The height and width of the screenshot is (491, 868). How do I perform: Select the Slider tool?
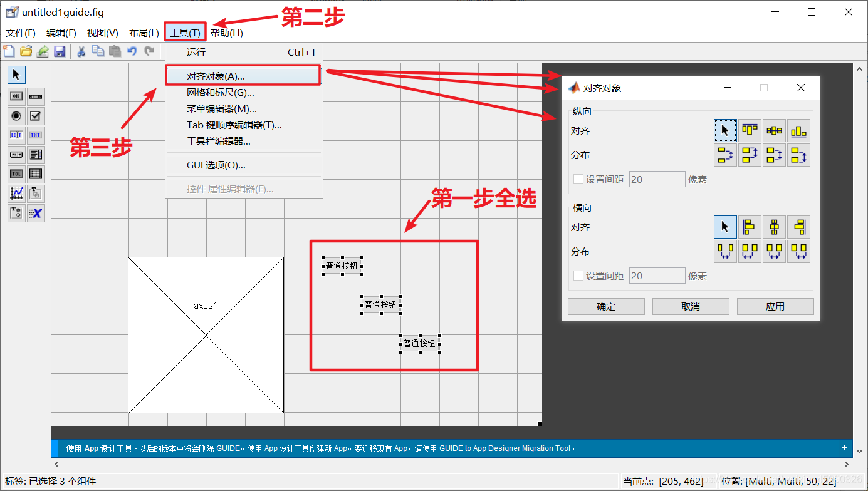tap(36, 96)
